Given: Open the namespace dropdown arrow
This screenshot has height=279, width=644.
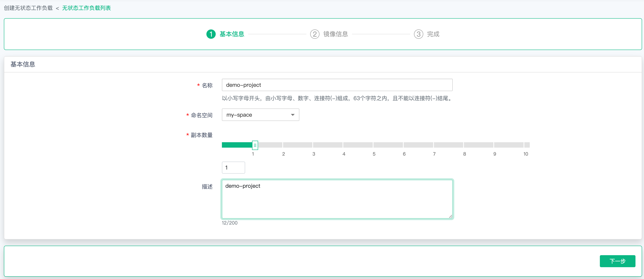Looking at the screenshot, I should point(293,115).
